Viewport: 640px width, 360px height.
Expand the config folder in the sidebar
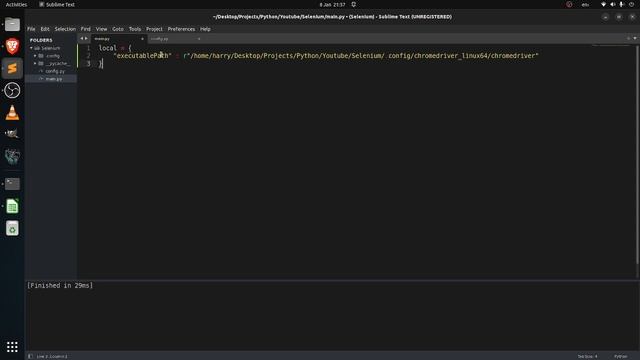(x=35, y=56)
